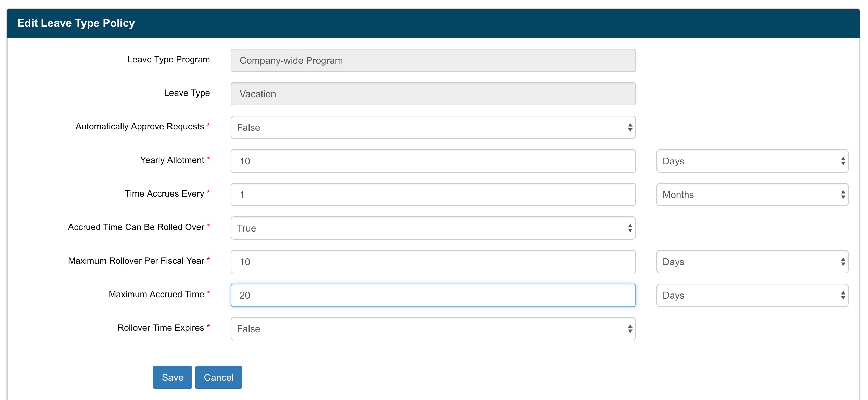
Task: Click the Automatically Approve Requests label
Action: coord(140,126)
